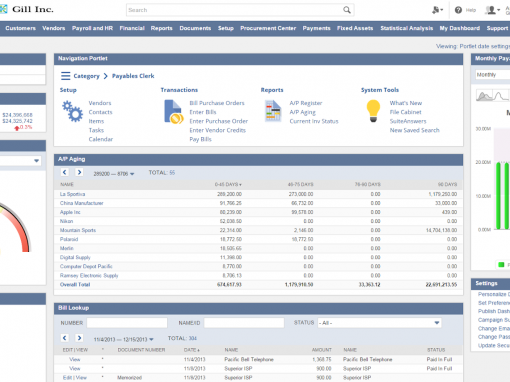Image resolution: width=510 pixels, height=382 pixels.
Task: Click the Bill Lookup NUMBER field
Action: 127,323
